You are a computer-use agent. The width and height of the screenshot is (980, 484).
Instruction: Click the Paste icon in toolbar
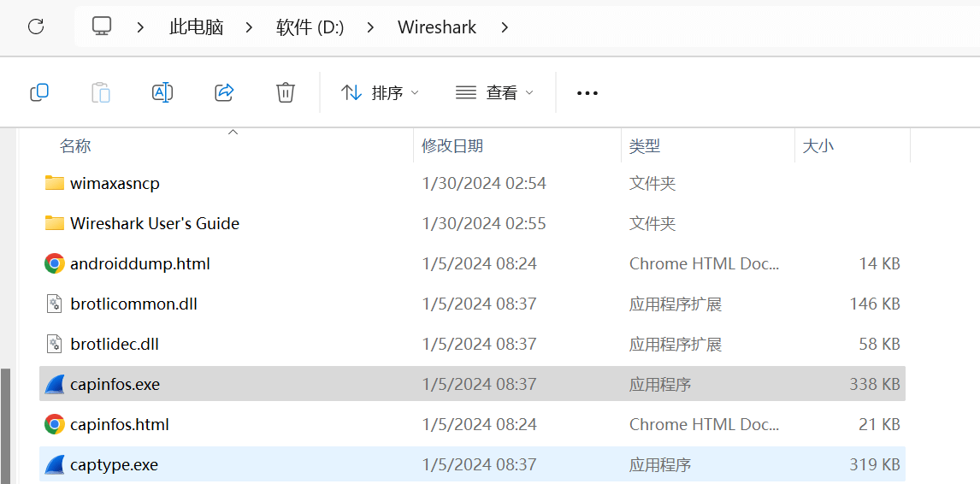pos(101,92)
